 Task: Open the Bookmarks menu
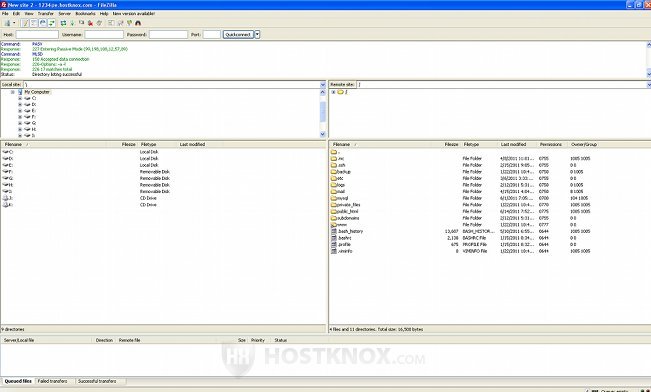coord(85,14)
